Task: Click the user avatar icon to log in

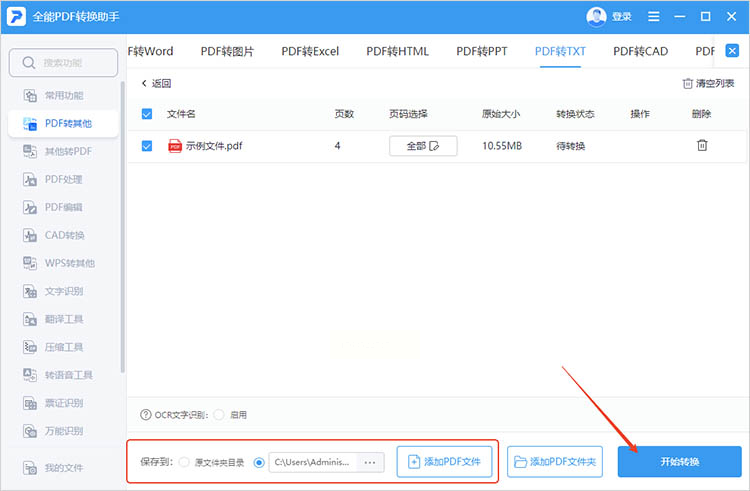Action: (596, 17)
